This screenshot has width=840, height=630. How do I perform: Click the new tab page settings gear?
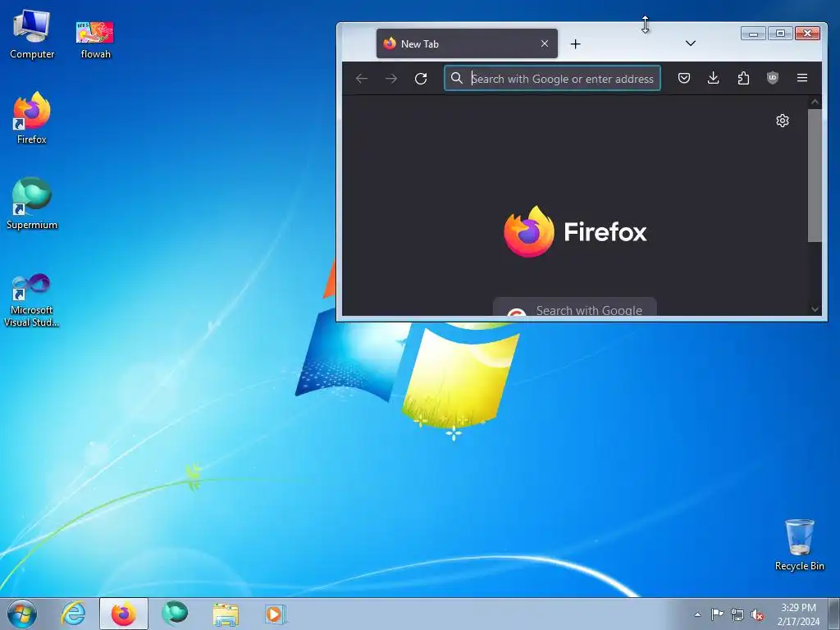[x=783, y=121]
